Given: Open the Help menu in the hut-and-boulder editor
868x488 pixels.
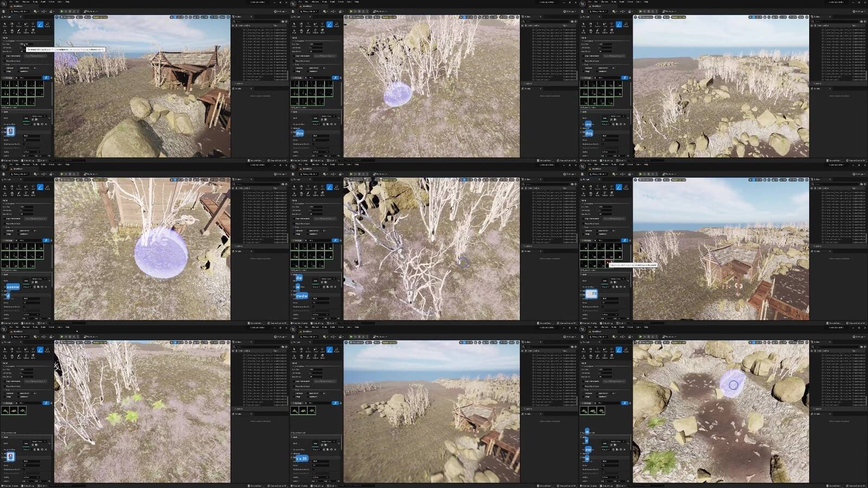Looking at the screenshot, I should coord(67,2).
